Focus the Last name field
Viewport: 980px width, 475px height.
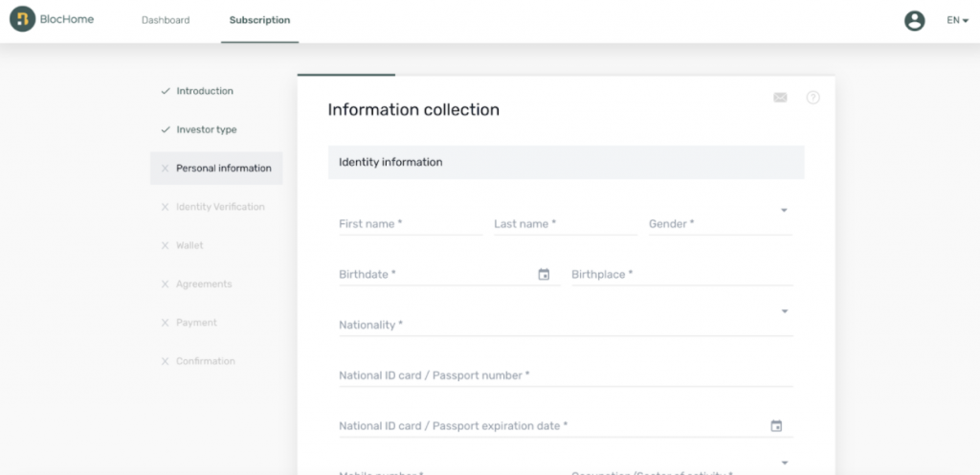tap(565, 224)
